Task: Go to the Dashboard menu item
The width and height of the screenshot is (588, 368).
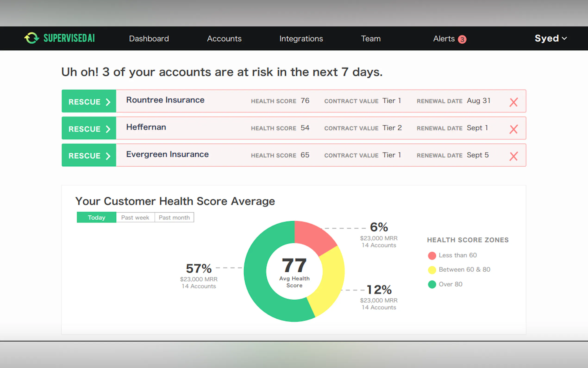Action: pos(149,39)
